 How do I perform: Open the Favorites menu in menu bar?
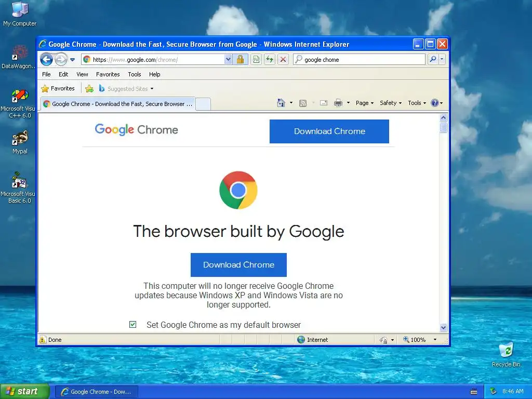point(108,74)
